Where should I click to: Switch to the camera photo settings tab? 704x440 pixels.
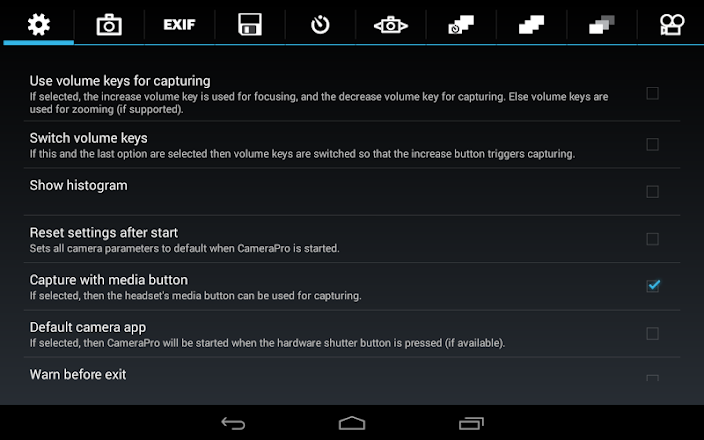(x=109, y=24)
